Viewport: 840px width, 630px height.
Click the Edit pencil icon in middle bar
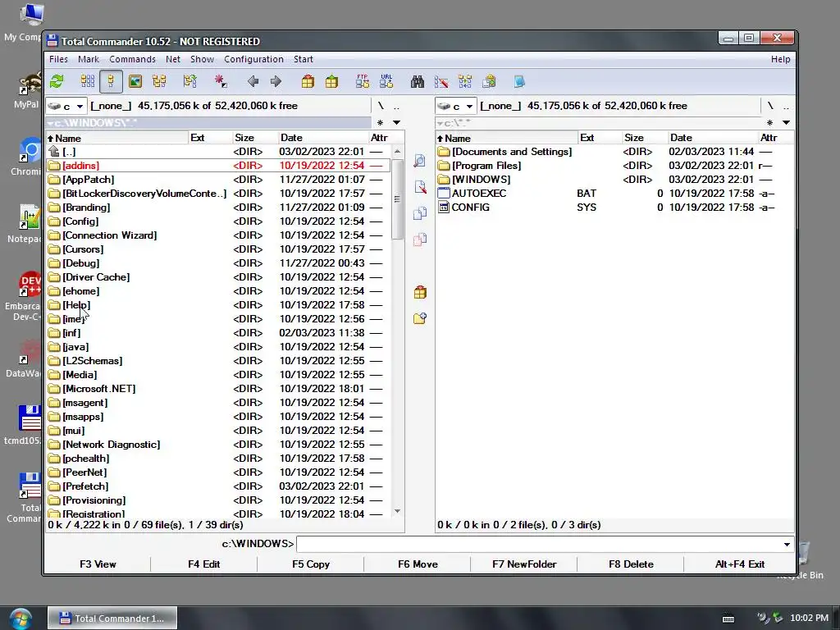point(420,186)
